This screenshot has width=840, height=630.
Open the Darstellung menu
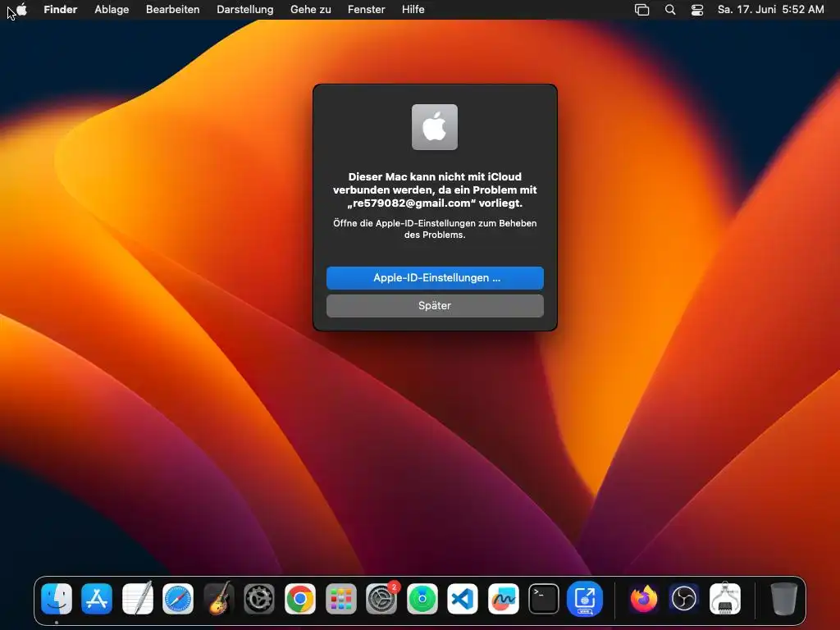coord(244,9)
